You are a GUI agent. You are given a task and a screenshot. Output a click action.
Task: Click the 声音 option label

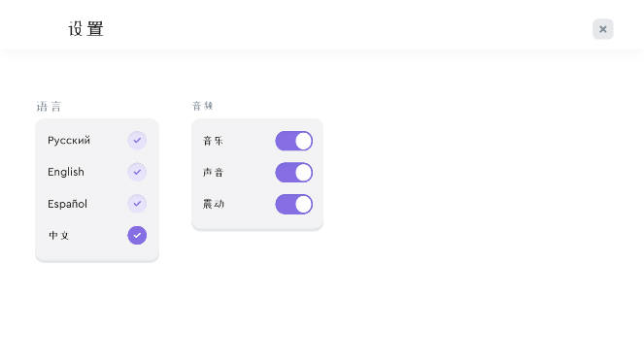[x=213, y=173]
